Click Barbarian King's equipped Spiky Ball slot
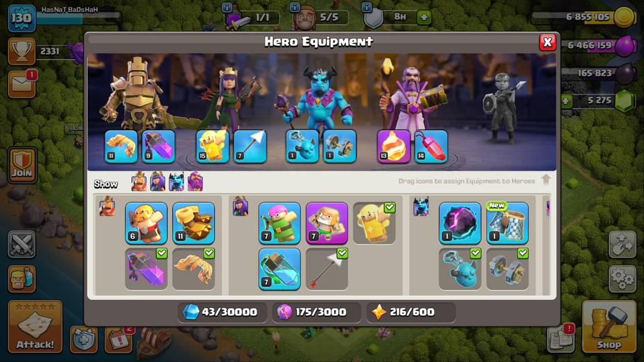Image resolution: width=644 pixels, height=362 pixels. click(121, 147)
